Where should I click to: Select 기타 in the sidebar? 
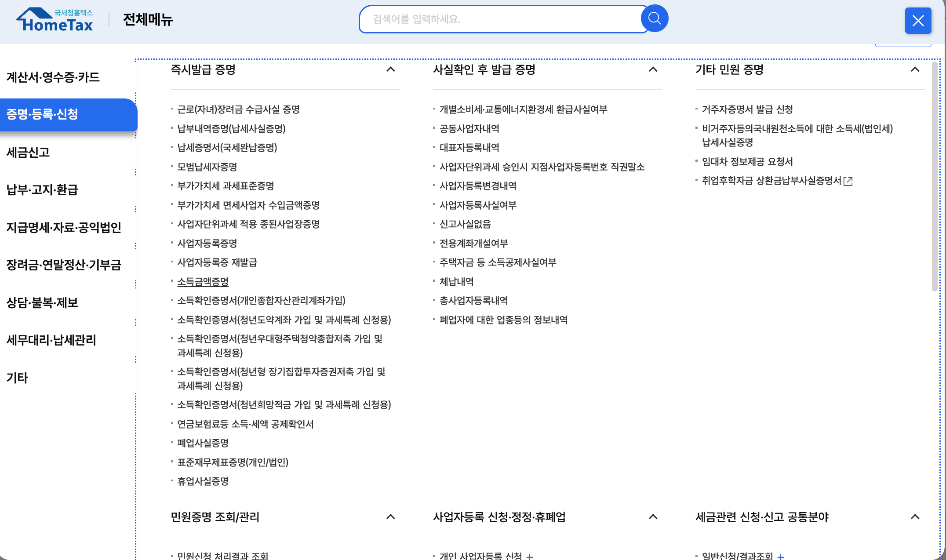[17, 378]
